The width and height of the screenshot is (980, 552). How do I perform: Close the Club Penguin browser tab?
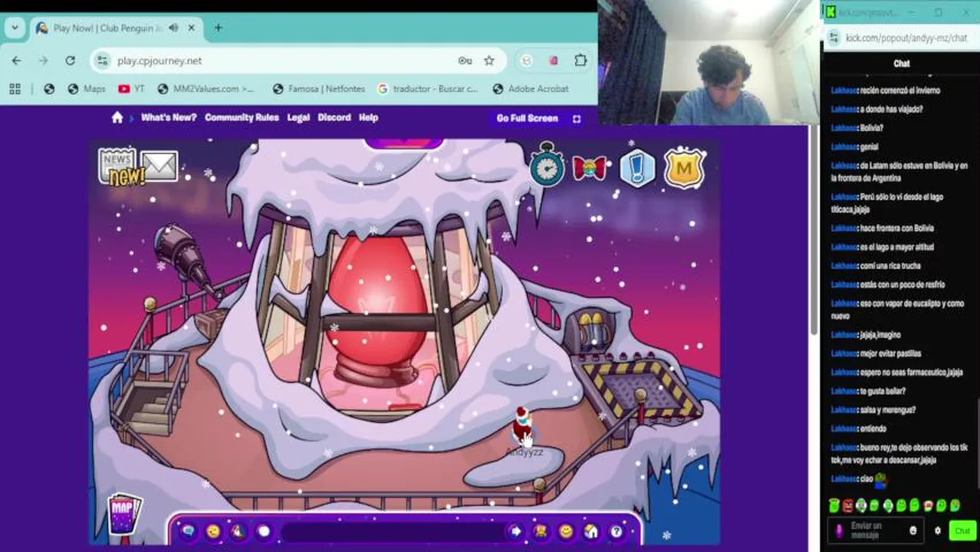click(x=192, y=28)
